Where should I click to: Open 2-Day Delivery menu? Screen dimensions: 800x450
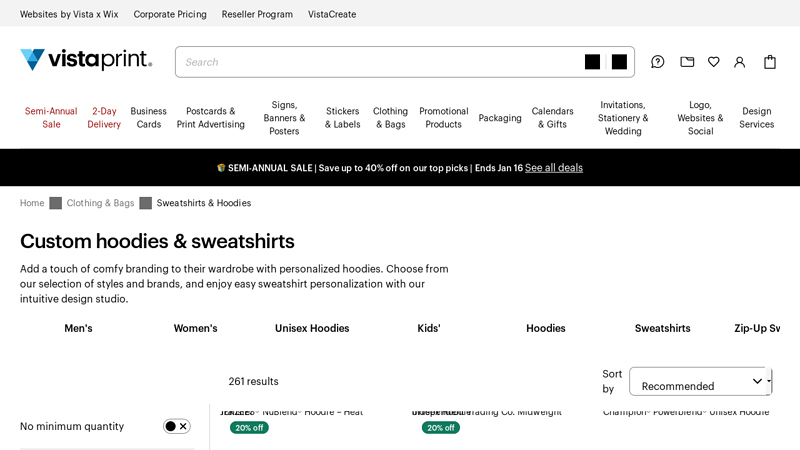pos(104,118)
